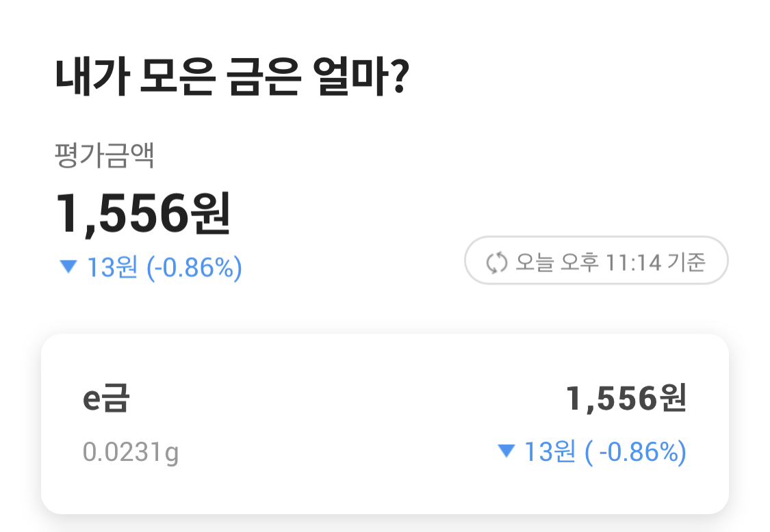The image size is (770, 532).
Task: Select the 평가금액 label
Action: click(105, 155)
